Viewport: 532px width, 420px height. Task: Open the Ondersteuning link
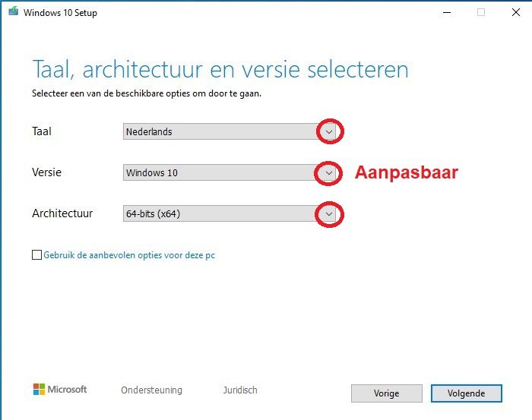click(151, 390)
